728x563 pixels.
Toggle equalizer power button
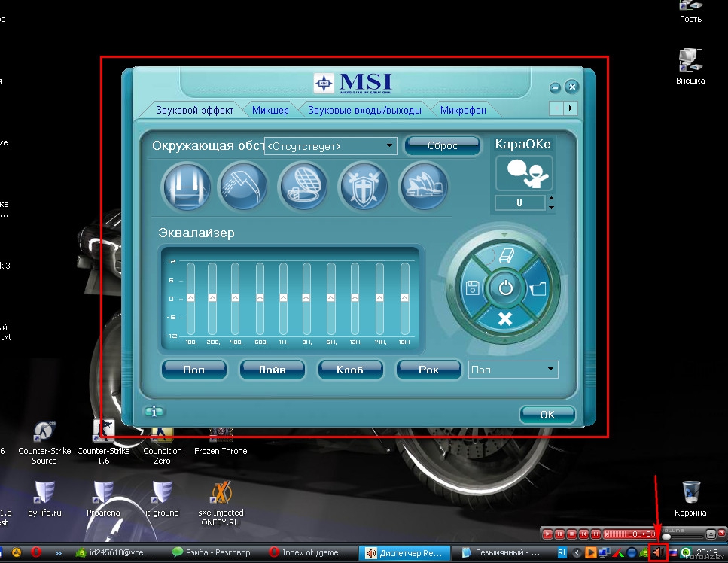point(505,288)
